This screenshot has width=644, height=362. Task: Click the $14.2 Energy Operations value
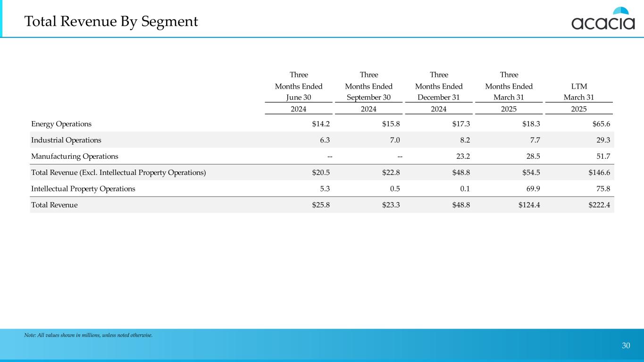pos(321,124)
